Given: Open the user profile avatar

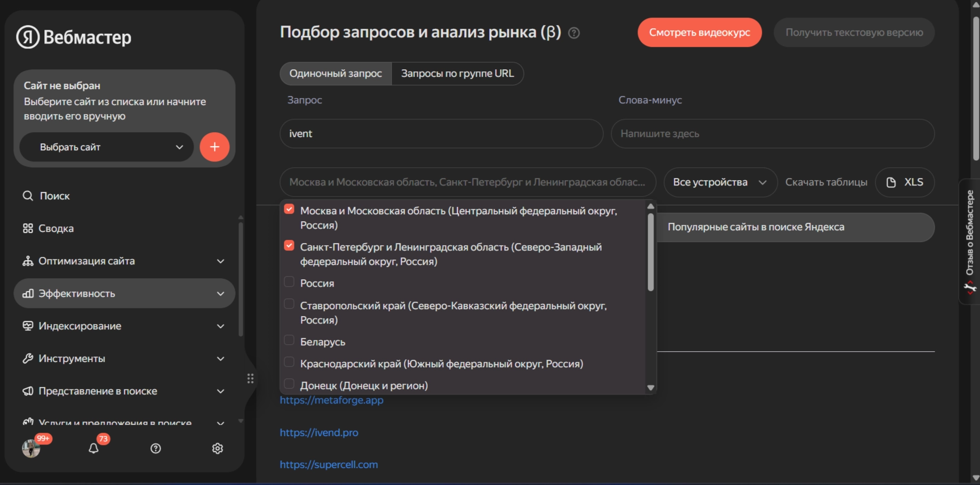Looking at the screenshot, I should click(x=31, y=448).
